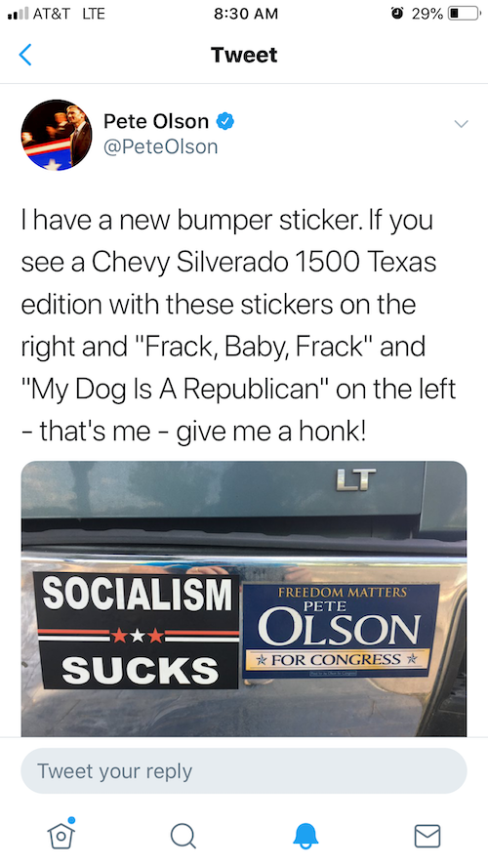This screenshot has height=868, width=488.
Task: Open the @PeteOlson handle link
Action: point(160,146)
